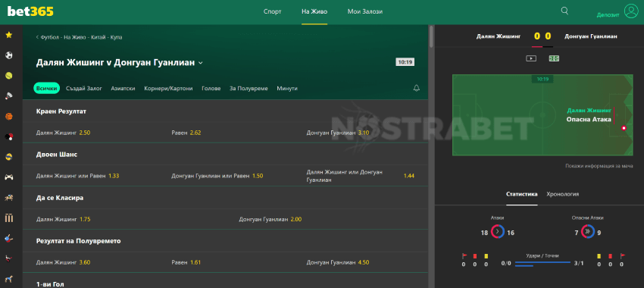Open favourites star in the sports sidebar

click(x=8, y=35)
